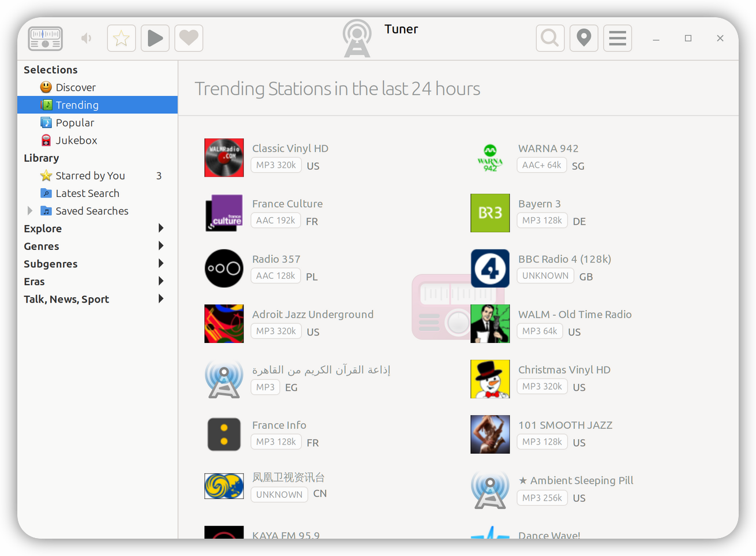The width and height of the screenshot is (756, 556).
Task: Click the WALM Old Time Radio logo
Action: [x=490, y=324]
